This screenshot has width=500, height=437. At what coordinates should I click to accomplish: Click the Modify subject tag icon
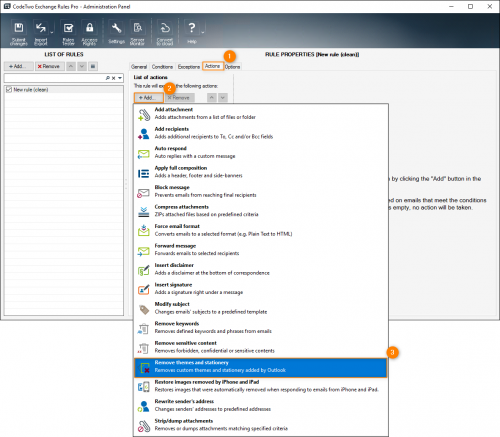click(x=144, y=309)
